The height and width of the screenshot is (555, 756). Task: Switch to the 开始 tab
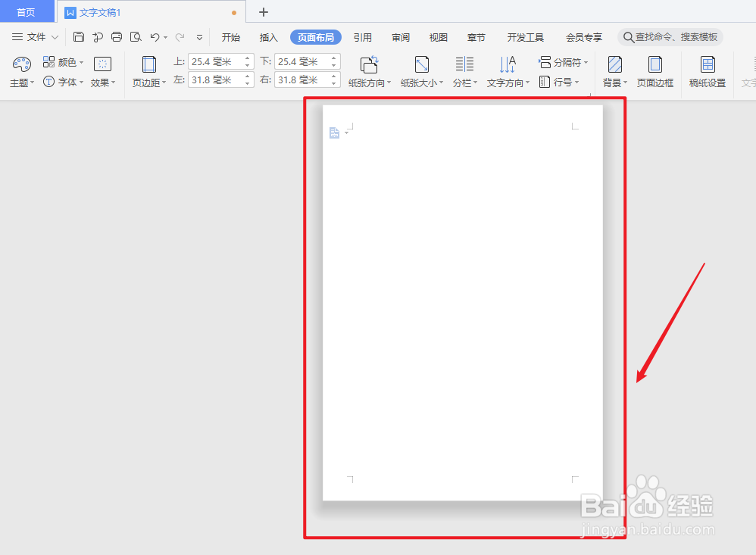(x=231, y=37)
